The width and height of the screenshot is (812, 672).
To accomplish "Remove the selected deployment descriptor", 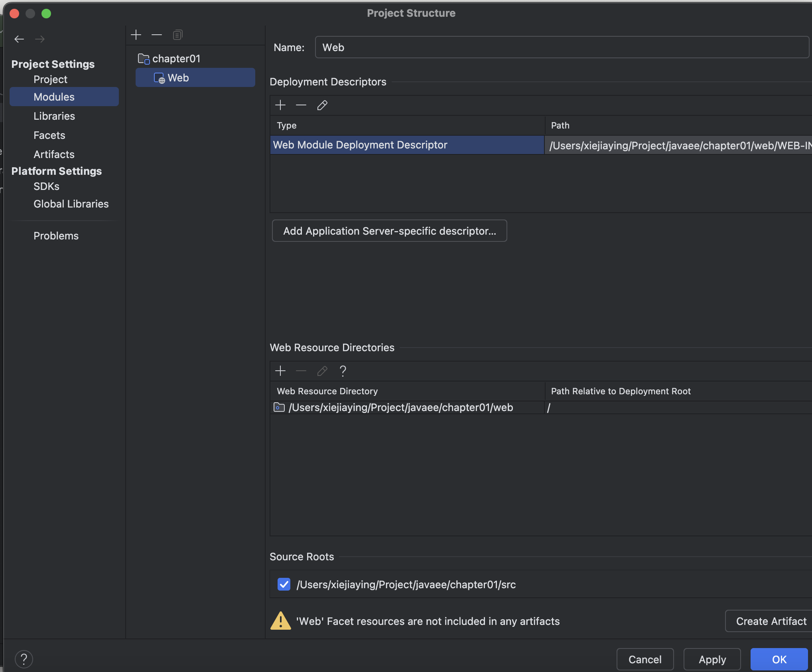I will click(x=301, y=105).
